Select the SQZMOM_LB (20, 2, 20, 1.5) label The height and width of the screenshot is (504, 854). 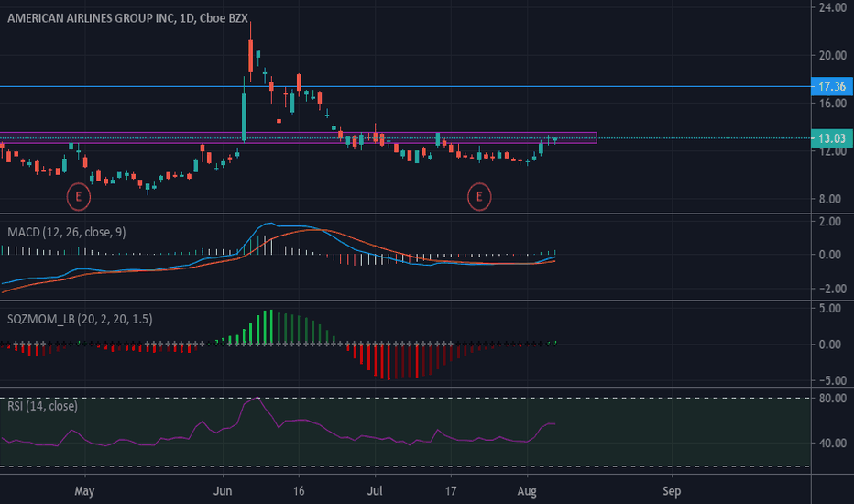80,319
